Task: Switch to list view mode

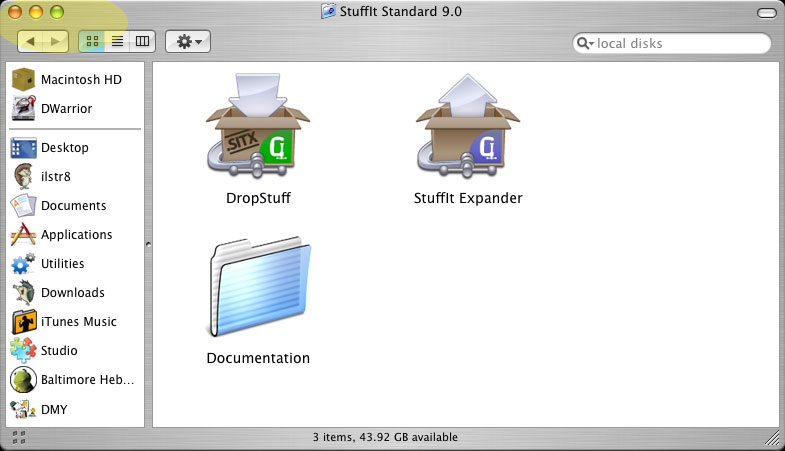Action: tap(117, 42)
